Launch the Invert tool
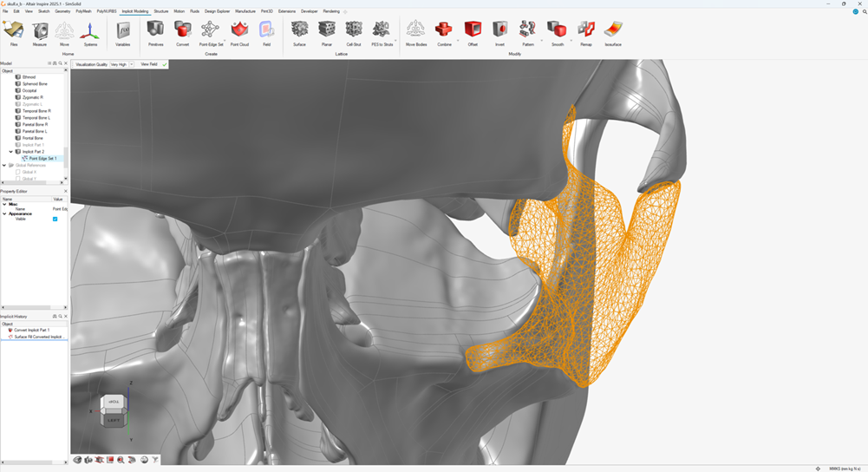 [499, 31]
